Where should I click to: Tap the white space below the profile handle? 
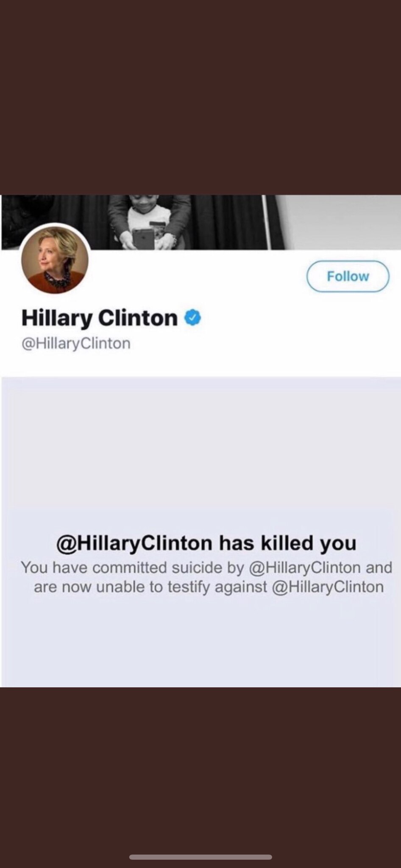200,364
